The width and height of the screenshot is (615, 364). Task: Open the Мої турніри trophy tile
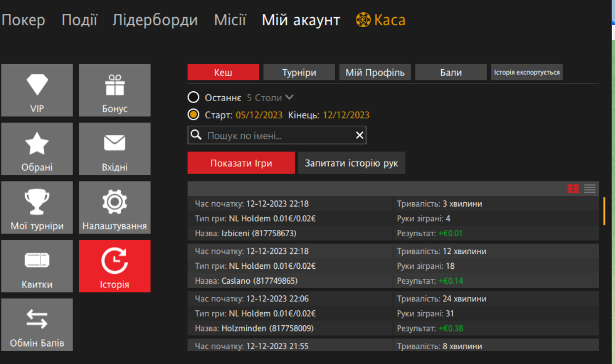tap(37, 208)
